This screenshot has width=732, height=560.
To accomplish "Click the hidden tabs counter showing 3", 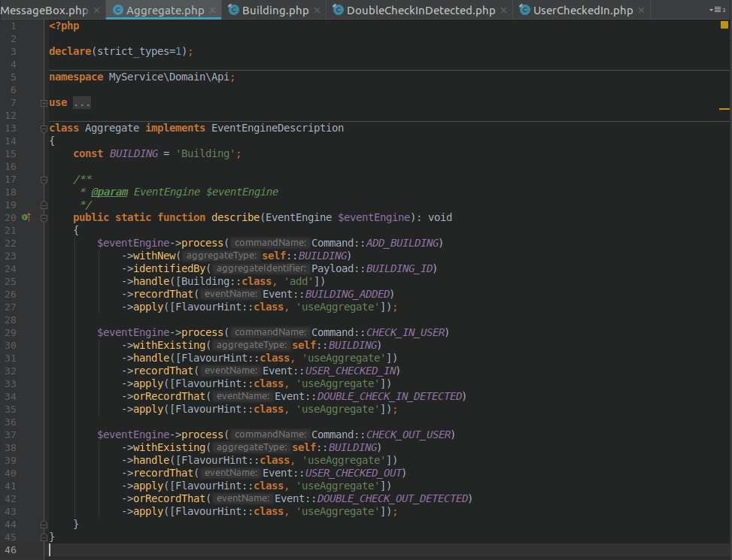I will (x=724, y=10).
